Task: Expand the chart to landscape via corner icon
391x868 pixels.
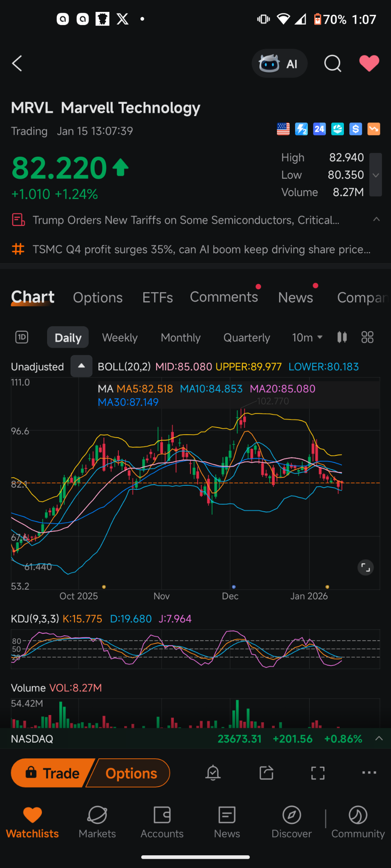Action: [x=366, y=567]
